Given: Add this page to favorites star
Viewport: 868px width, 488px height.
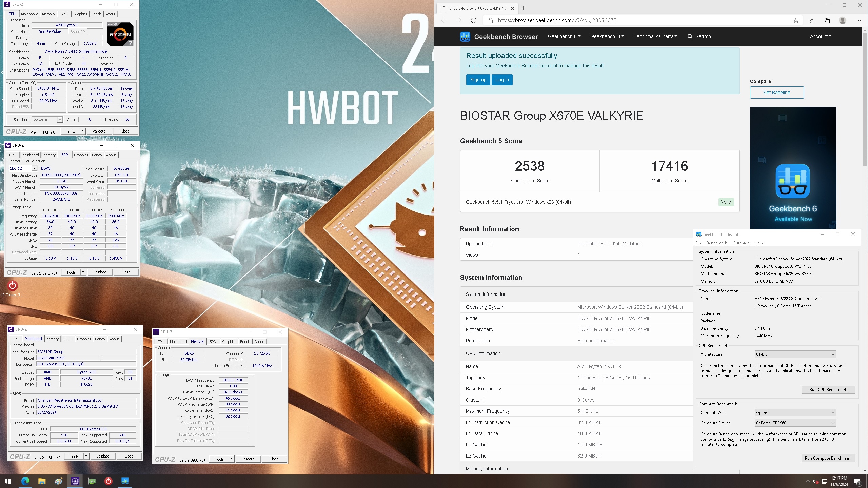Looking at the screenshot, I should click(796, 20).
